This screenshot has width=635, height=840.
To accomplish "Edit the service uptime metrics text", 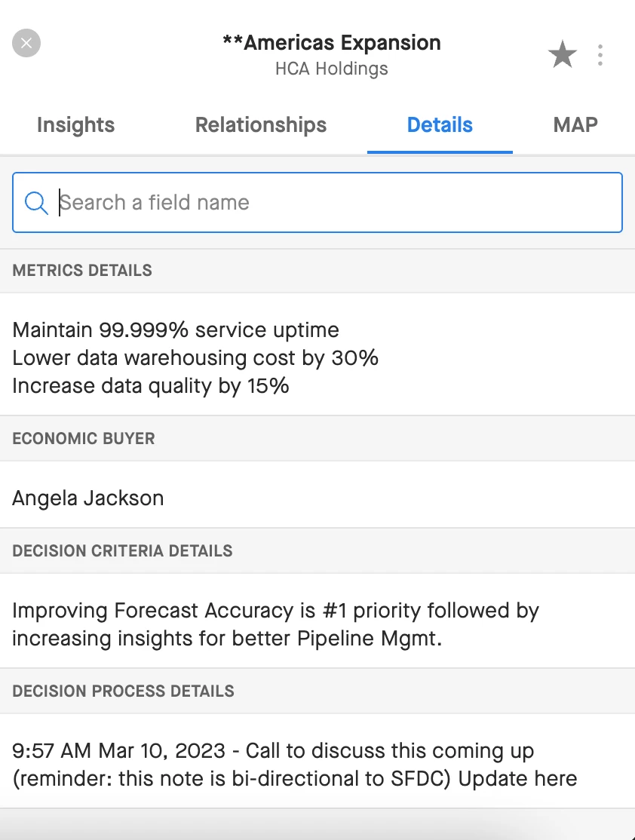I will 176,330.
